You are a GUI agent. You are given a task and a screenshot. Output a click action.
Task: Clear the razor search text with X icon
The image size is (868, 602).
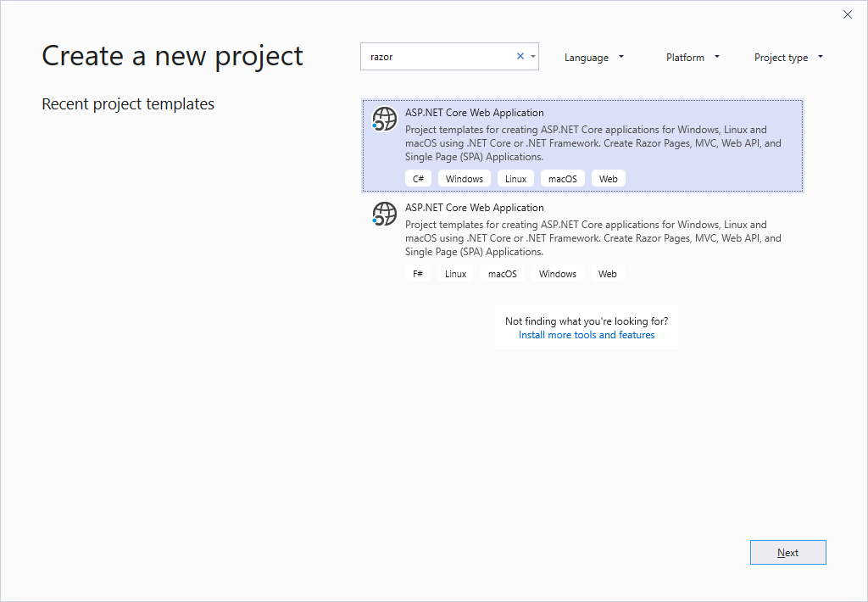pos(520,57)
